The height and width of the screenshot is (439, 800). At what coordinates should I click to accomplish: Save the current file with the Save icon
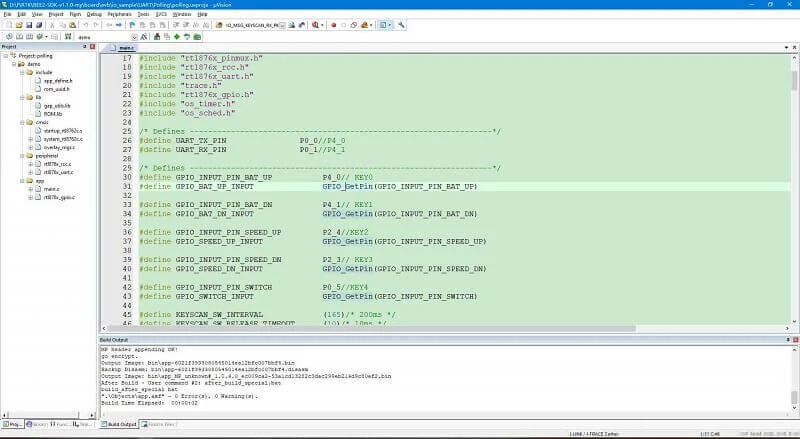[x=29, y=25]
